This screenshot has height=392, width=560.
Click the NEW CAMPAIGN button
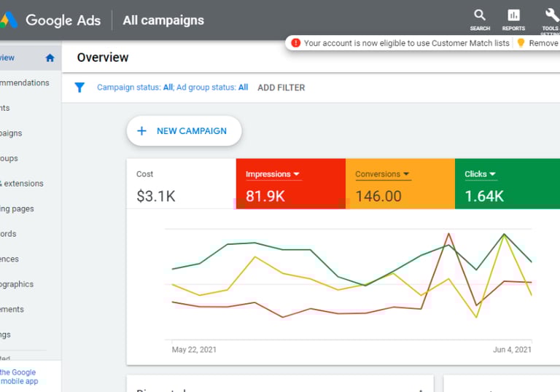pyautogui.click(x=184, y=131)
